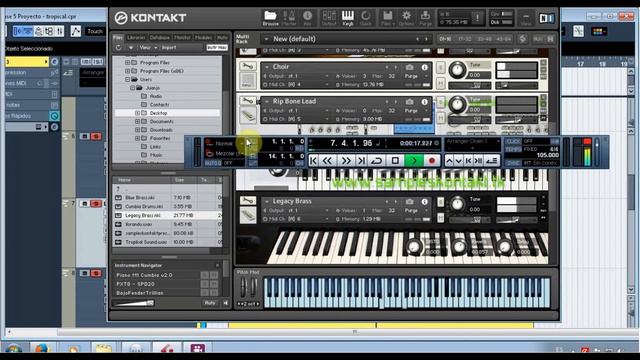Open the Quick load panel
The width and height of the screenshot is (640, 360).
click(366, 18)
